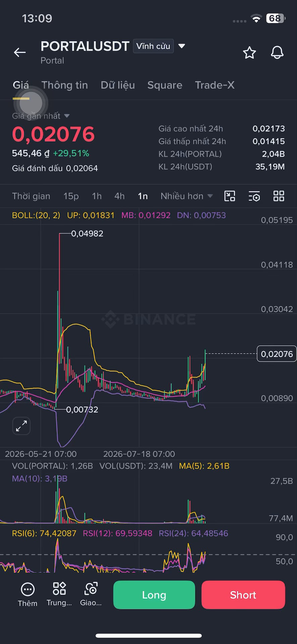Open contract type dropdown arrow beside Vĩnh cửu
297x644 pixels.
coord(182,46)
